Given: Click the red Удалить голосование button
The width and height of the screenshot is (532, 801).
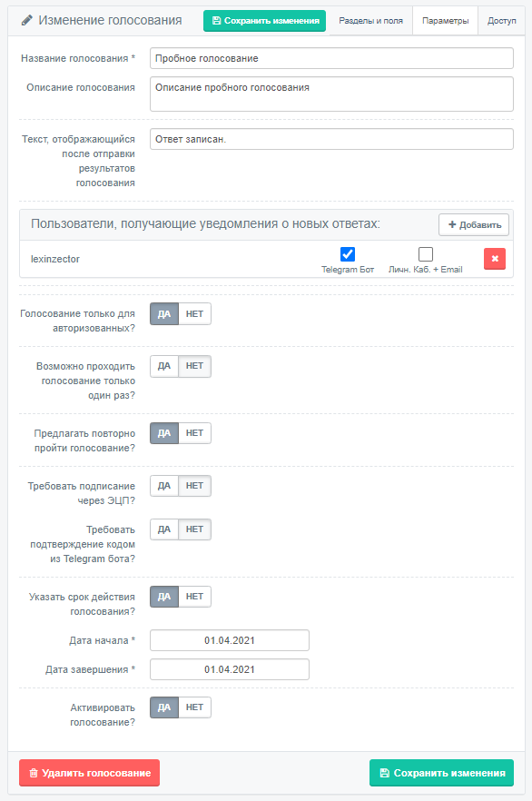Looking at the screenshot, I should click(89, 773).
